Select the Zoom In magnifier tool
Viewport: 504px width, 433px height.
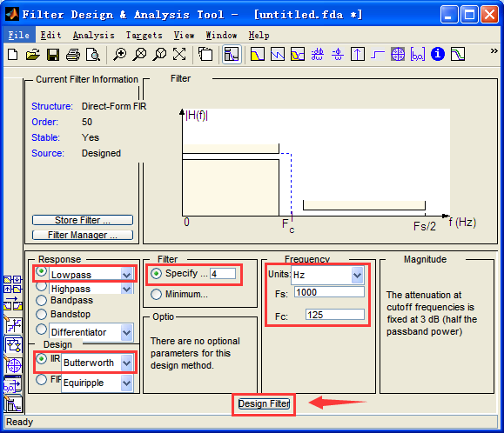click(x=119, y=54)
